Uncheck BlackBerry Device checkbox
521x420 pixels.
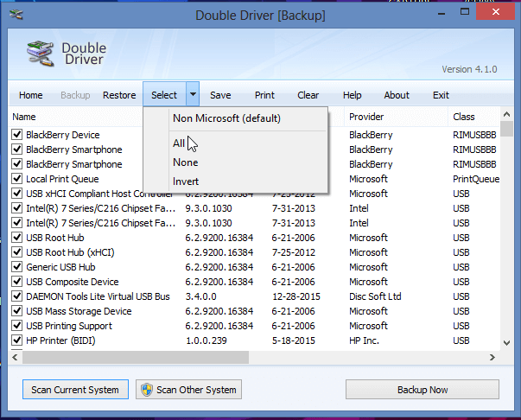[x=16, y=135]
